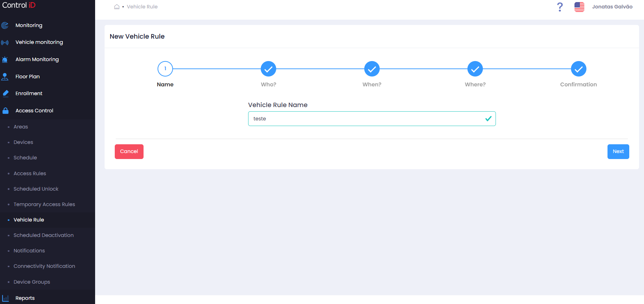Click the Floor Plan pin icon
The height and width of the screenshot is (304, 644).
[x=5, y=77]
